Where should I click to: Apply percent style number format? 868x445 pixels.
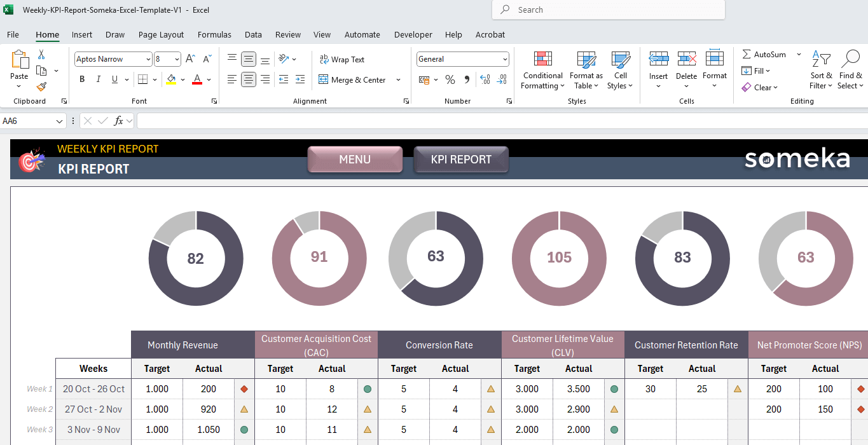pyautogui.click(x=450, y=79)
